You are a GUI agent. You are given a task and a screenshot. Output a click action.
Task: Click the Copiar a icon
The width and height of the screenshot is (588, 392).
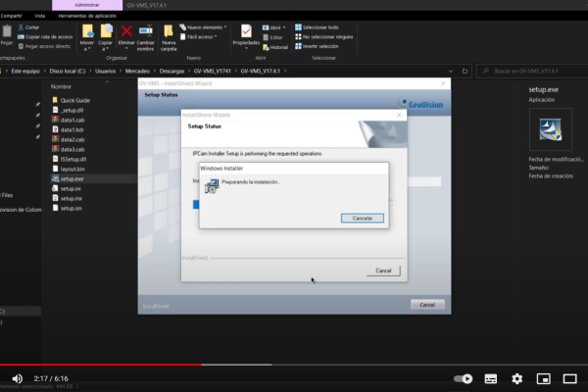(x=106, y=31)
